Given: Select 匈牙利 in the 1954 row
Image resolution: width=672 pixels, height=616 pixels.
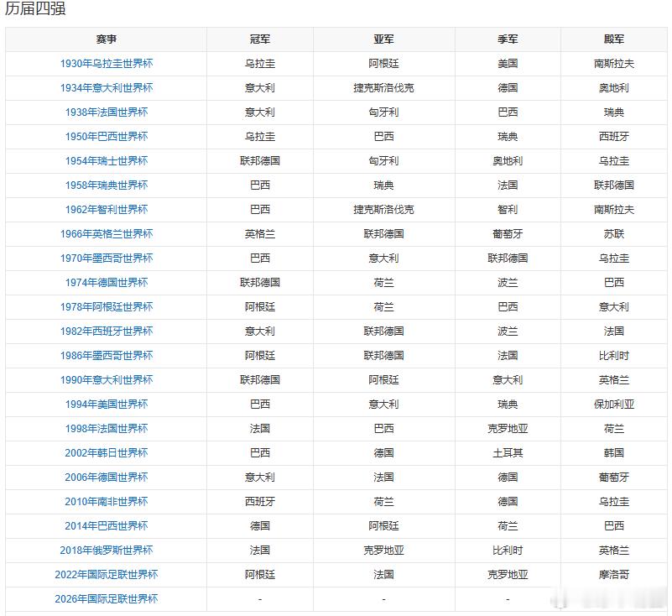Looking at the screenshot, I should [x=383, y=161].
